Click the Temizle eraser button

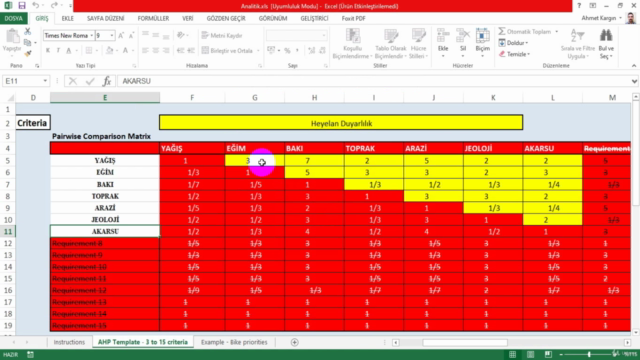515,54
